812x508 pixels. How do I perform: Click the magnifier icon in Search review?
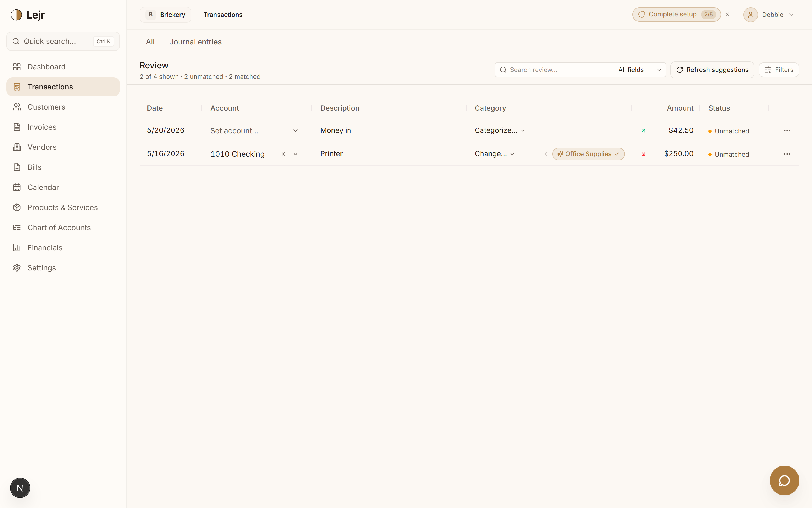[503, 70]
